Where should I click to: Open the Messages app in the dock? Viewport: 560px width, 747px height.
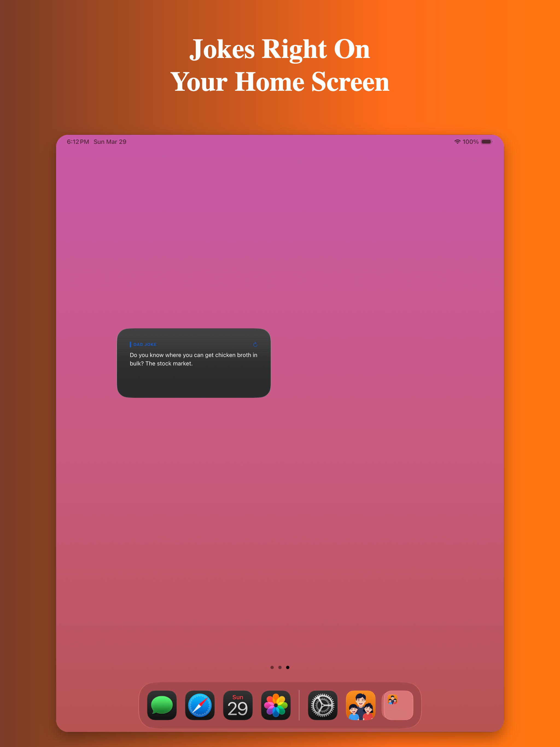[x=162, y=705]
